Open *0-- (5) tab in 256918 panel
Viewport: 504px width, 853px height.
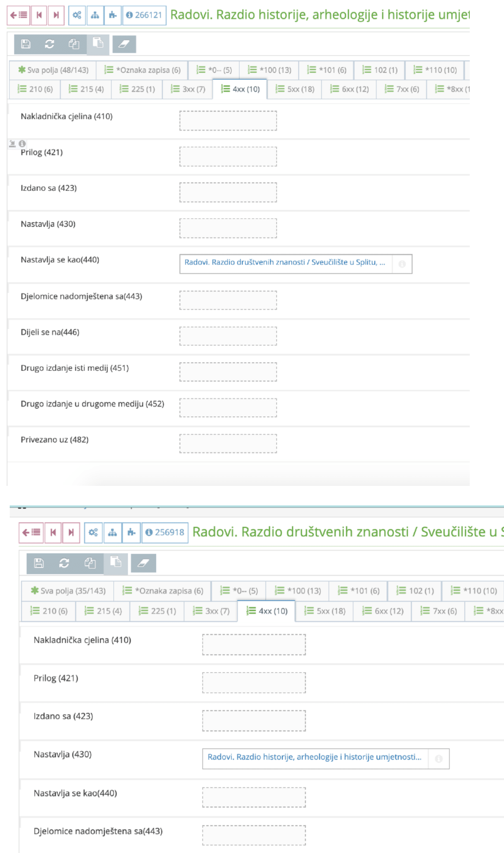[239, 590]
